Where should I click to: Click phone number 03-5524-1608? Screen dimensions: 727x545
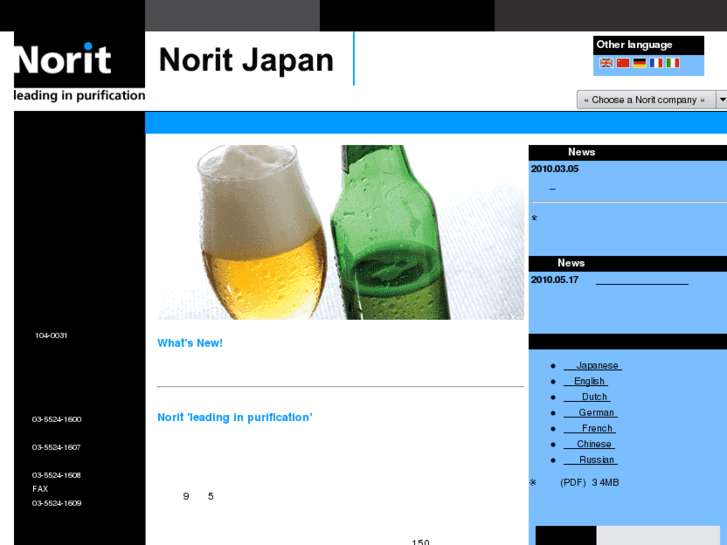(x=56, y=475)
